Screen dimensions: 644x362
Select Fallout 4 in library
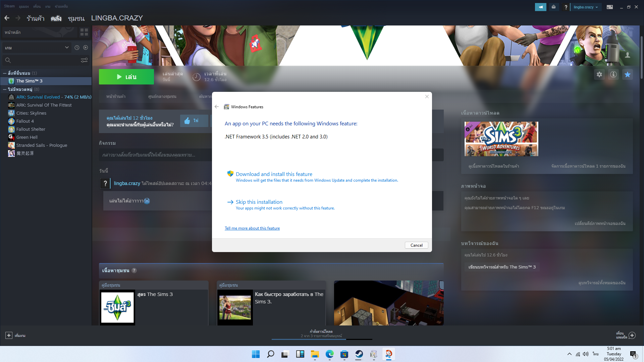click(x=46, y=121)
